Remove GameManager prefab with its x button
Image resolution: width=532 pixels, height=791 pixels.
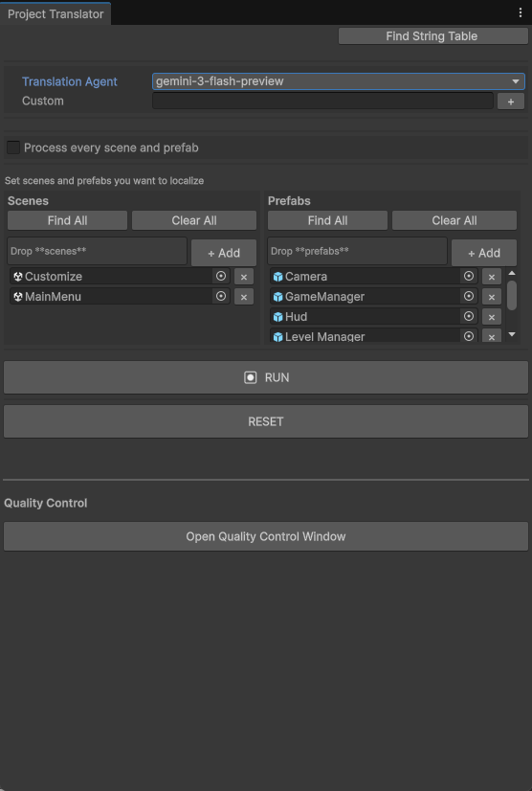[491, 297]
